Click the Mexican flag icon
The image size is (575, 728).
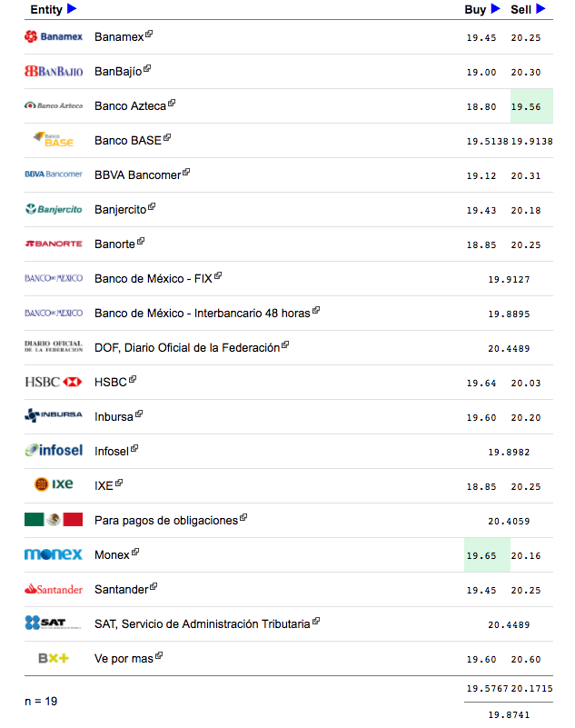tap(54, 520)
